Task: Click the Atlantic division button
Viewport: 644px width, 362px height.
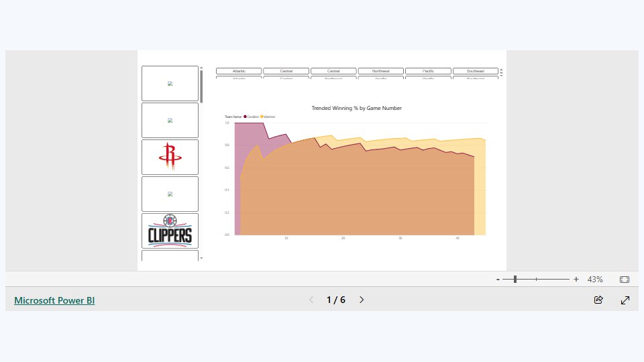Action: click(239, 71)
